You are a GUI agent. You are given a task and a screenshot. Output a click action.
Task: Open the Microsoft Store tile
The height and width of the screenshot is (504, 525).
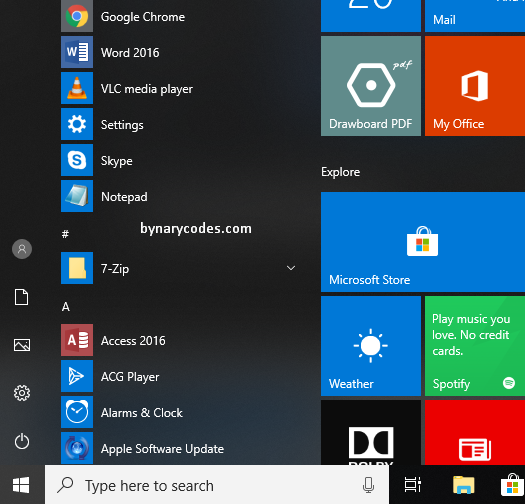tap(423, 242)
